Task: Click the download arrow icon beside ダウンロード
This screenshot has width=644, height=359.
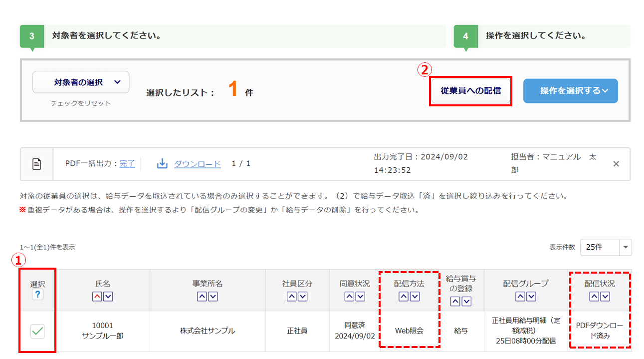Action: pos(162,164)
